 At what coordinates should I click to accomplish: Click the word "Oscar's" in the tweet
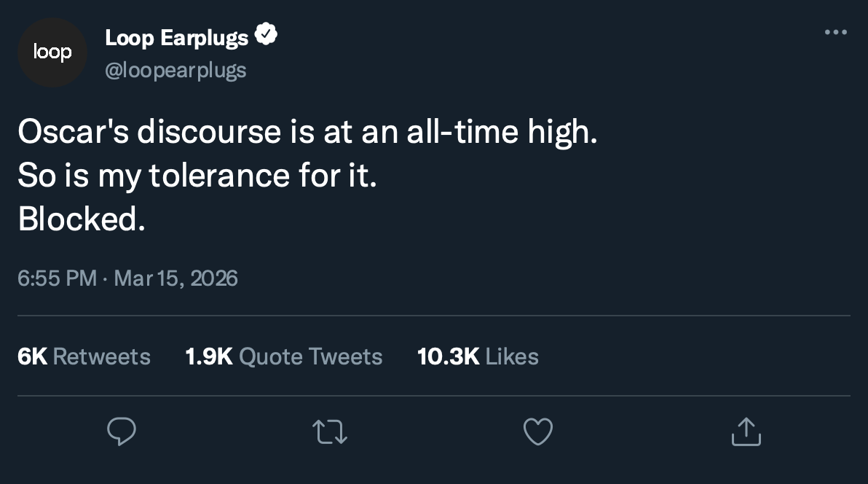[x=73, y=132]
